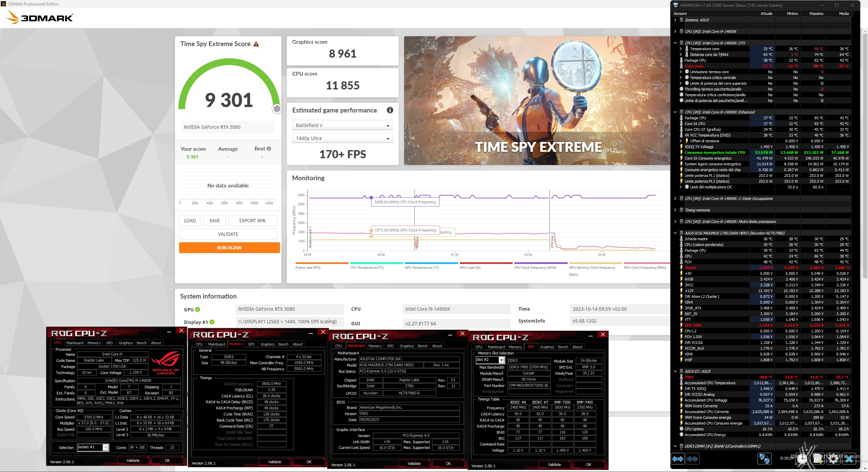
Task: Collapse the i9-14900K: DTS sensor group
Action: coord(675,43)
